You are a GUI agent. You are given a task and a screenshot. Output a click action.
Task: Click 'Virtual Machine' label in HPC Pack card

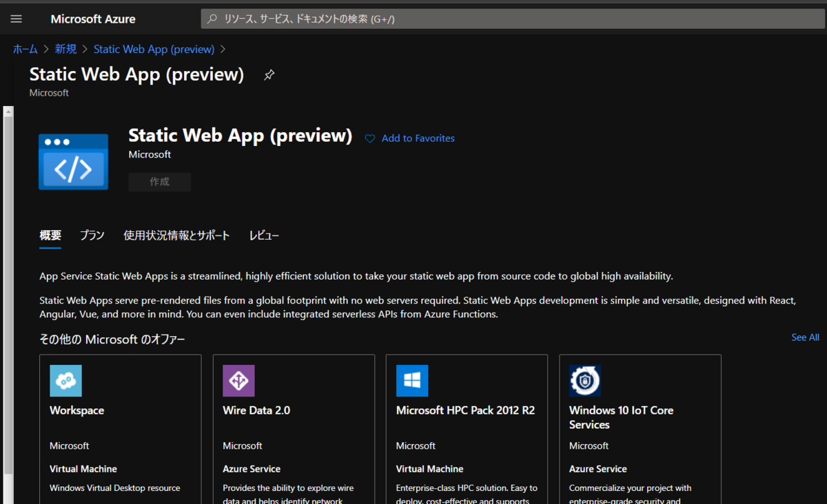coord(430,469)
